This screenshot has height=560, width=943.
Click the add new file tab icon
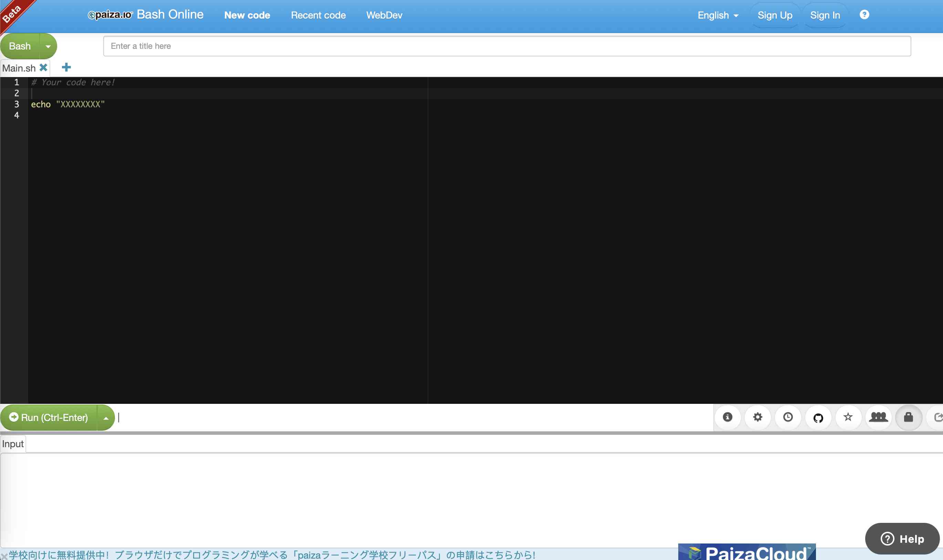66,67
